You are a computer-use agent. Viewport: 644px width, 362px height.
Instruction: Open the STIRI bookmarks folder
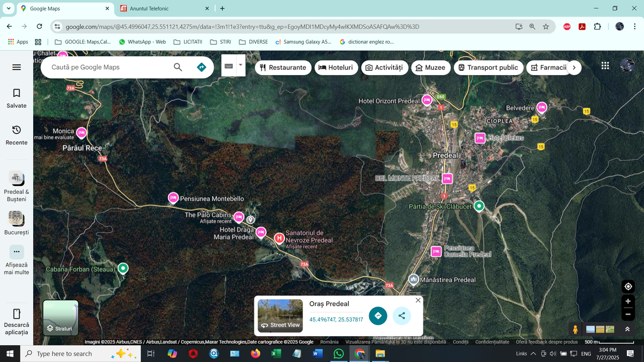pyautogui.click(x=221, y=42)
